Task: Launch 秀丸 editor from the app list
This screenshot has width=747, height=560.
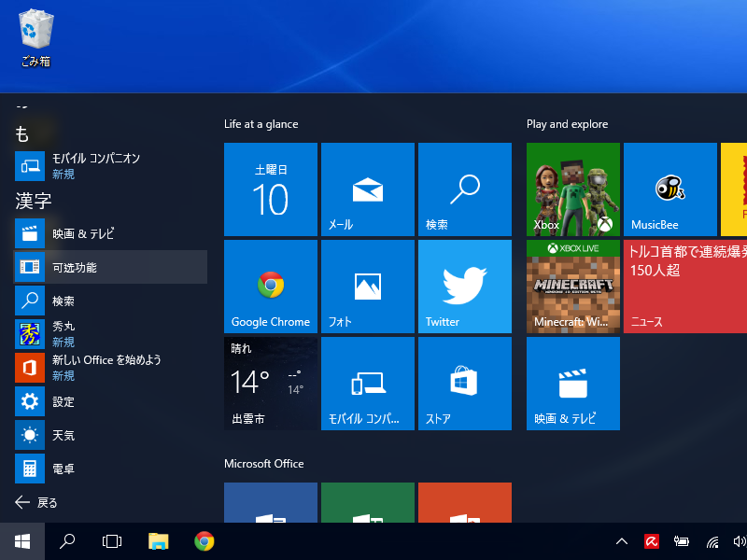Action: (110, 334)
